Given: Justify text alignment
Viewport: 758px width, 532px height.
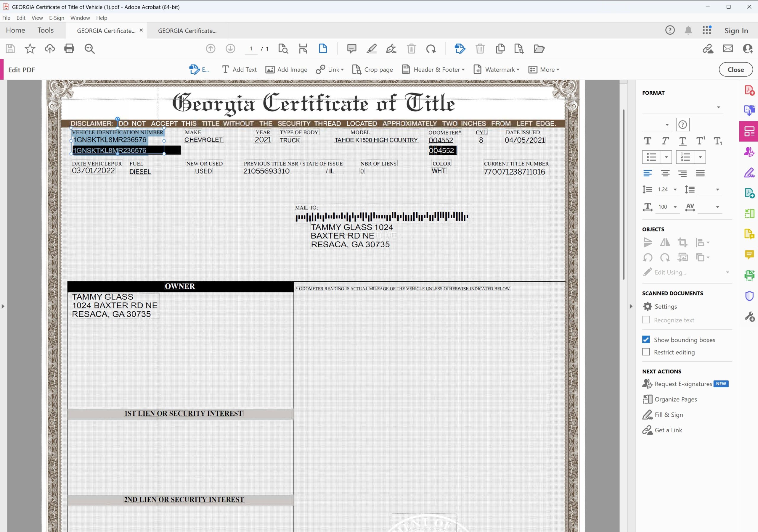Looking at the screenshot, I should coord(700,173).
